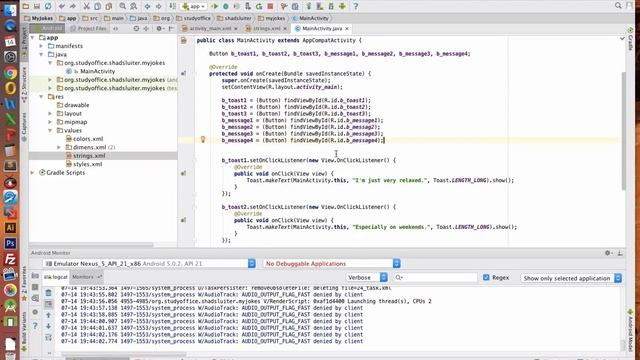This screenshot has height=360, width=640.
Task: Click the logcat search input field
Action: 435,278
